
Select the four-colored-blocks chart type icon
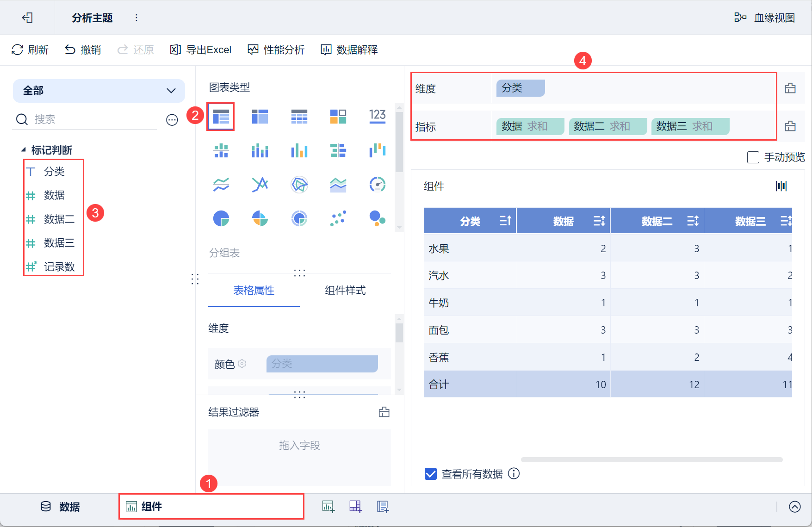pyautogui.click(x=338, y=117)
